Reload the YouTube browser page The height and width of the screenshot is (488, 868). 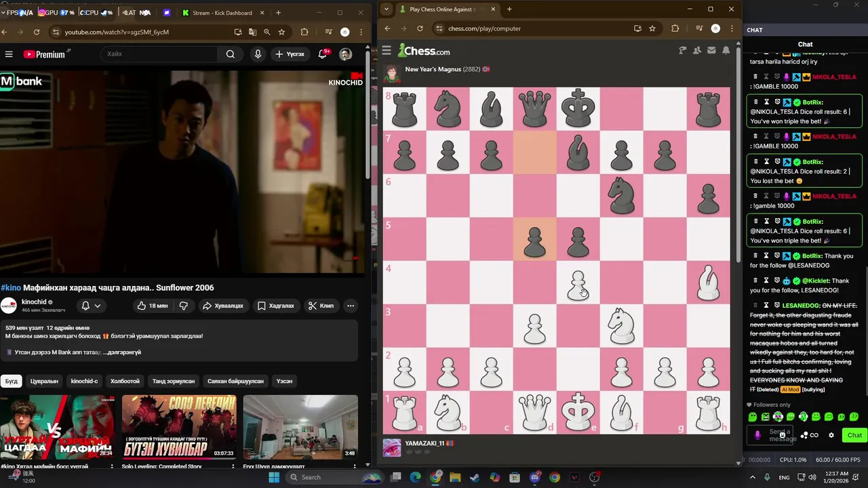[x=36, y=32]
